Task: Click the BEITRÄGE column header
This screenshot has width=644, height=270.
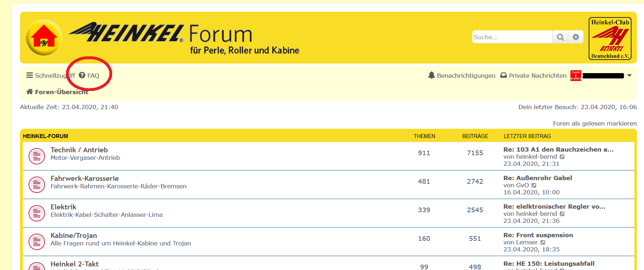Action: [x=475, y=136]
